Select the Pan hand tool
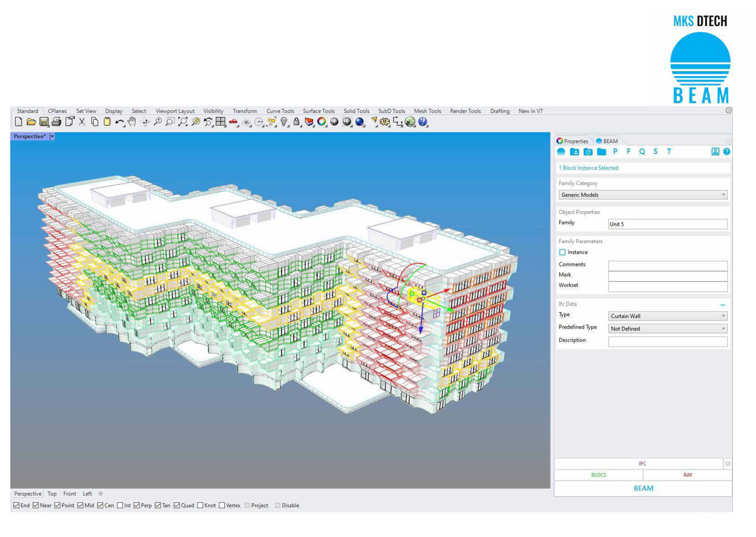The height and width of the screenshot is (537, 756). (x=132, y=122)
